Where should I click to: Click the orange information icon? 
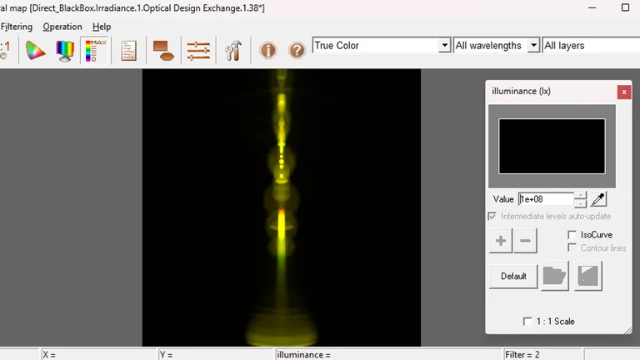click(268, 51)
